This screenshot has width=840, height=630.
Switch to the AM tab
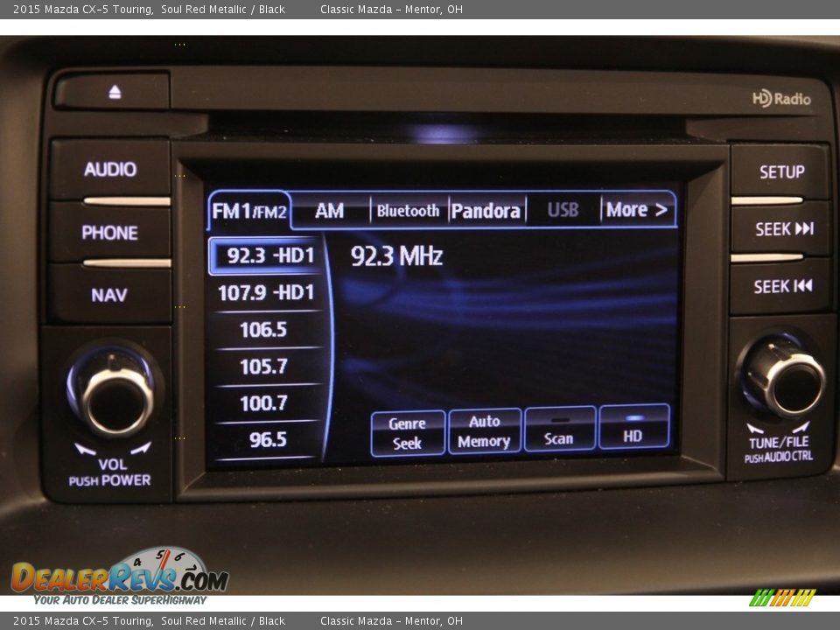329,211
